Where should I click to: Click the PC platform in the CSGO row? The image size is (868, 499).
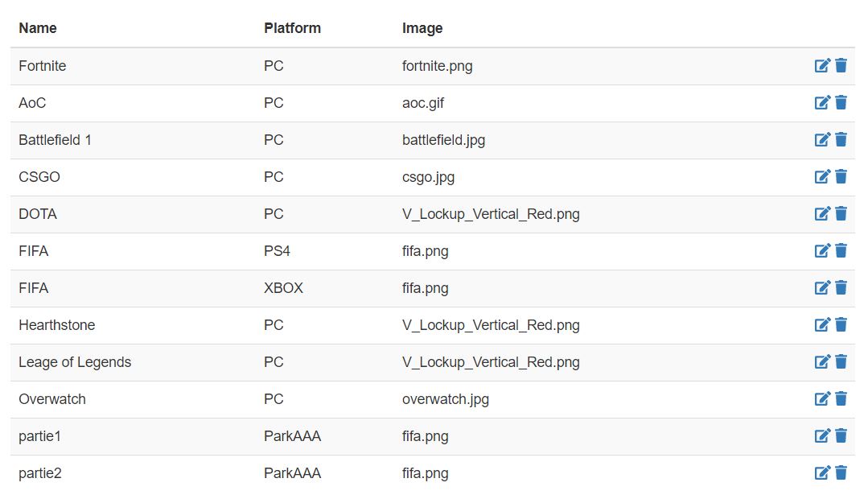pos(274,177)
